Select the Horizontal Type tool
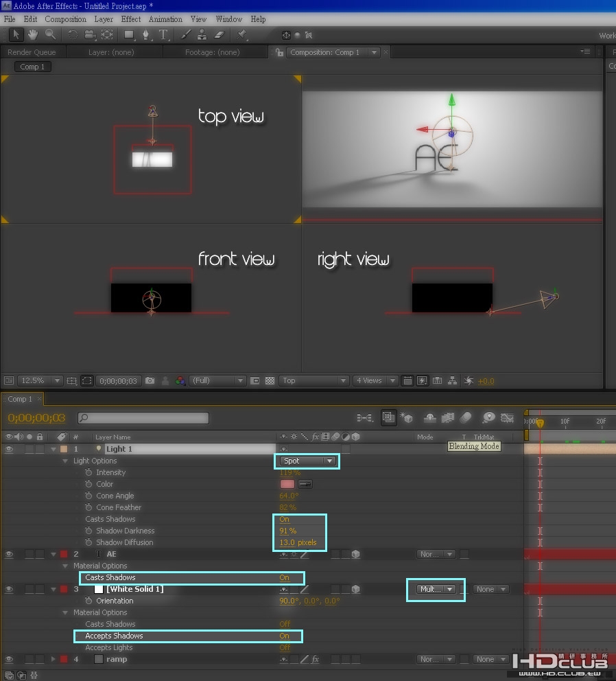 pos(163,35)
